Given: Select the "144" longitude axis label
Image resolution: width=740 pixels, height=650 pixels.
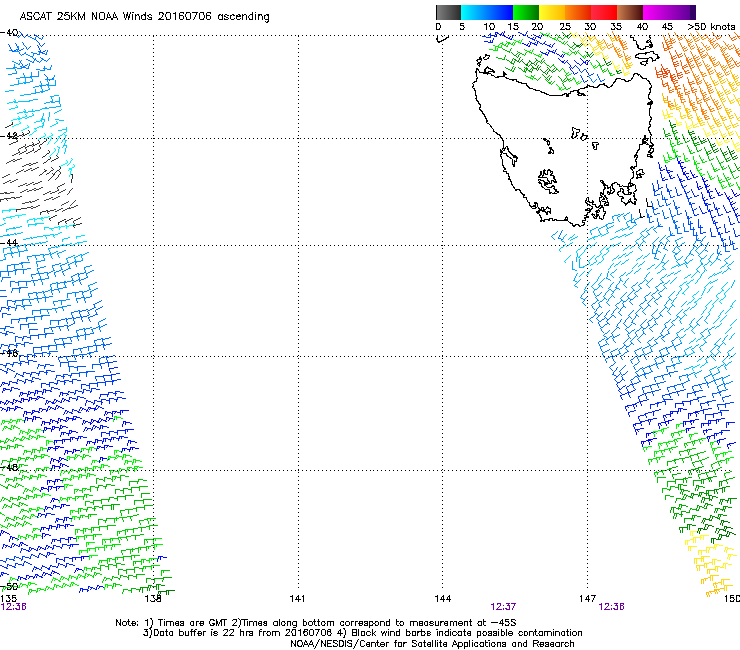Looking at the screenshot, I should 443,599.
